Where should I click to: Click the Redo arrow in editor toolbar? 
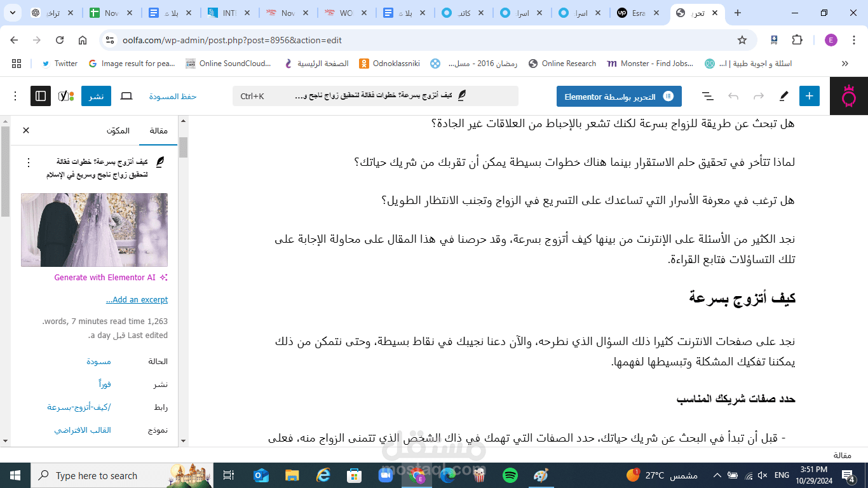point(759,96)
